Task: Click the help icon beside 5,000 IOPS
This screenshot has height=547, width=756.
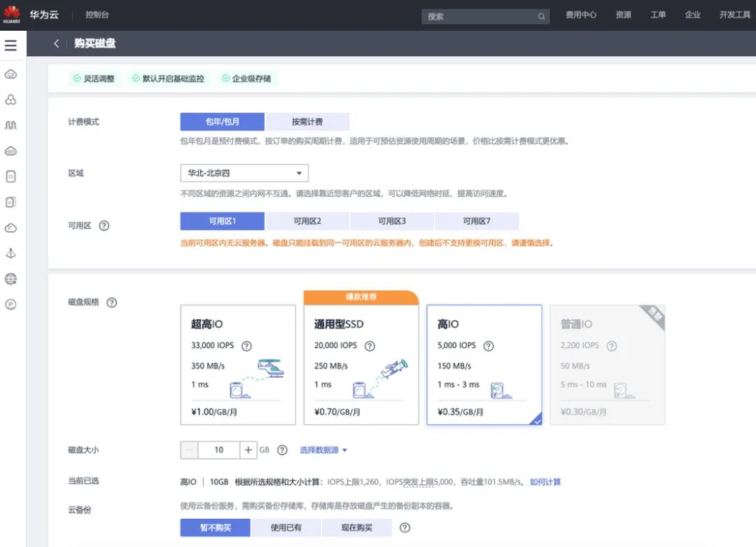Action: (489, 346)
